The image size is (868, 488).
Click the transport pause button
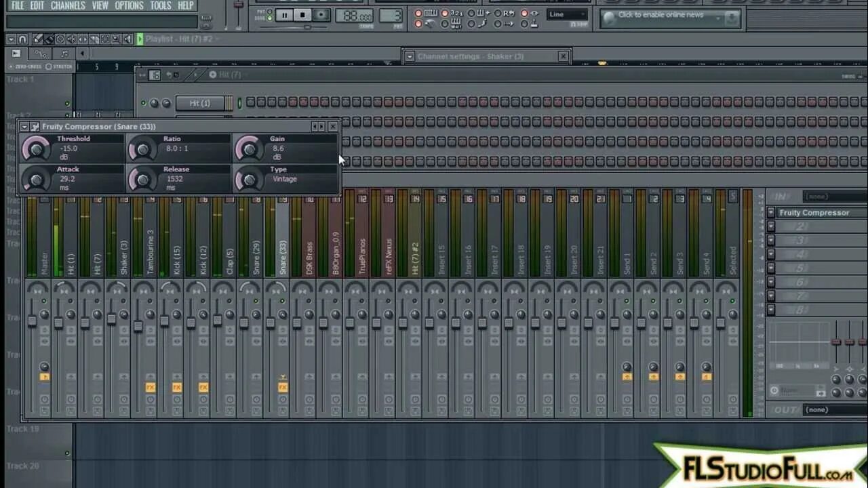pyautogui.click(x=284, y=14)
